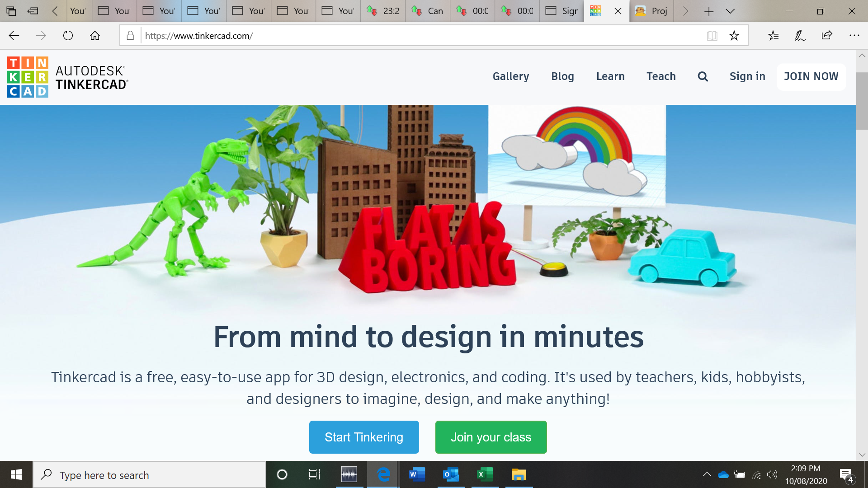Show hidden system tray icons
This screenshot has height=488, width=868.
(707, 474)
